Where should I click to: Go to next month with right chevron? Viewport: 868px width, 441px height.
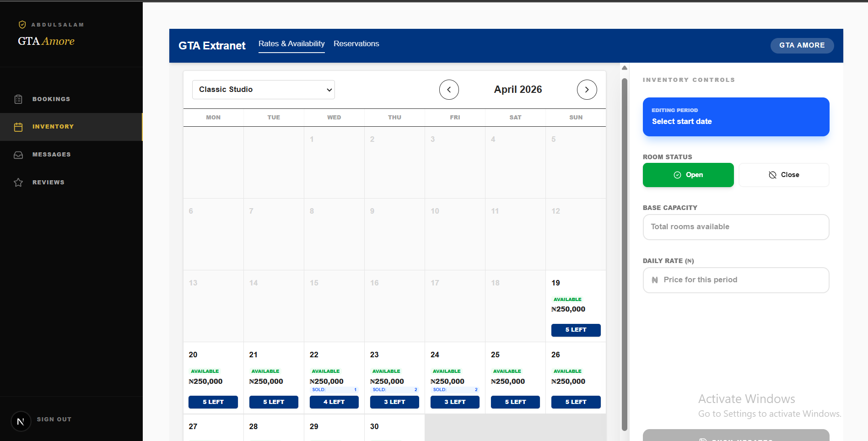(587, 90)
